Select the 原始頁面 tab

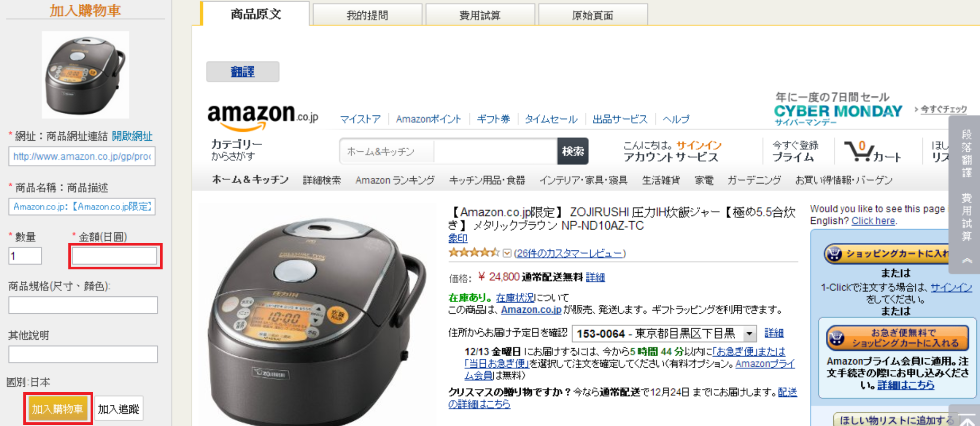click(593, 15)
